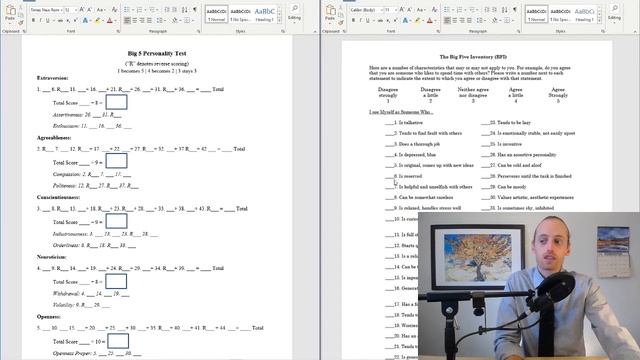Apply superscript in left Word window

[x=75, y=20]
